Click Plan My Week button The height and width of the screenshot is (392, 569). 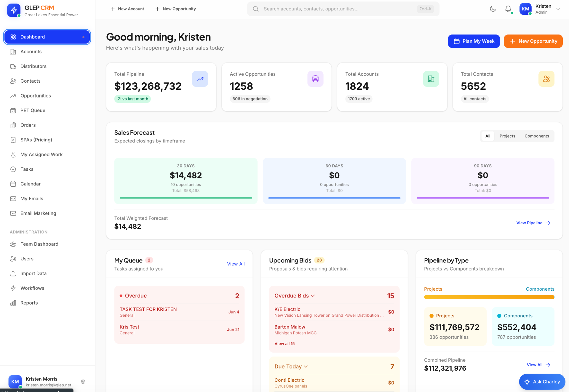click(x=474, y=41)
